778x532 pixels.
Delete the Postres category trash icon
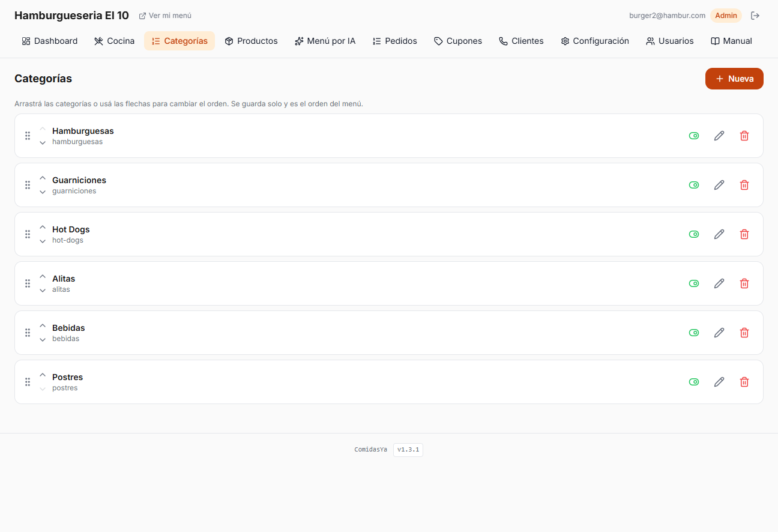pos(744,382)
